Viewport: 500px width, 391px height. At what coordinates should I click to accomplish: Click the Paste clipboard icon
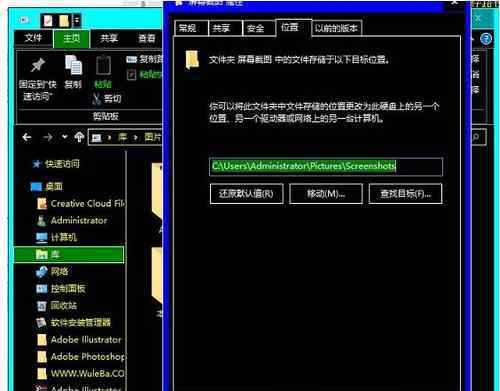click(x=103, y=65)
